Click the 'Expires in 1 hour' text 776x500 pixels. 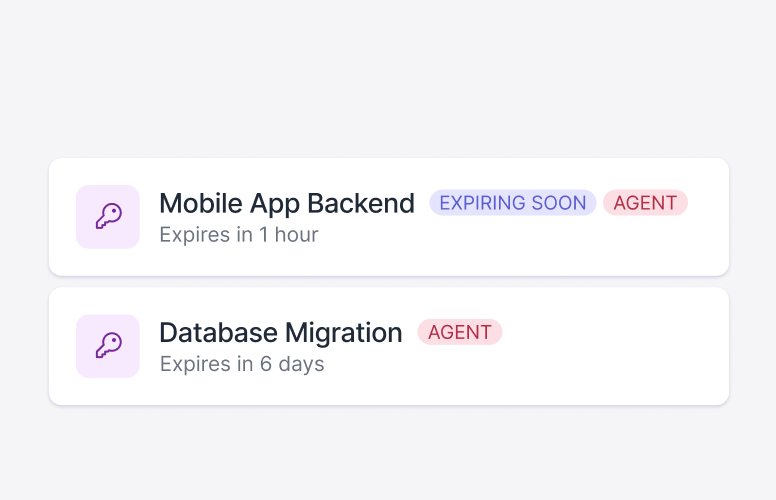pos(239,235)
